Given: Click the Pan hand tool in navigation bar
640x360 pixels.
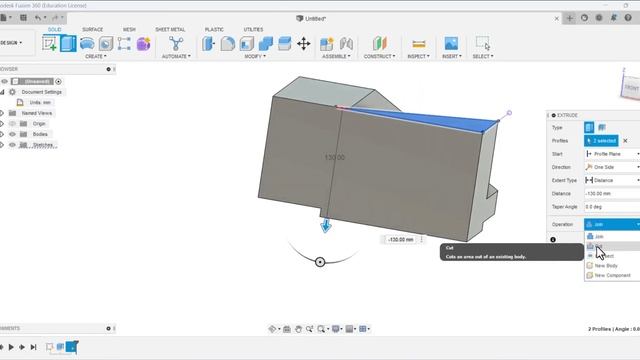Looking at the screenshot, I should pyautogui.click(x=298, y=329).
